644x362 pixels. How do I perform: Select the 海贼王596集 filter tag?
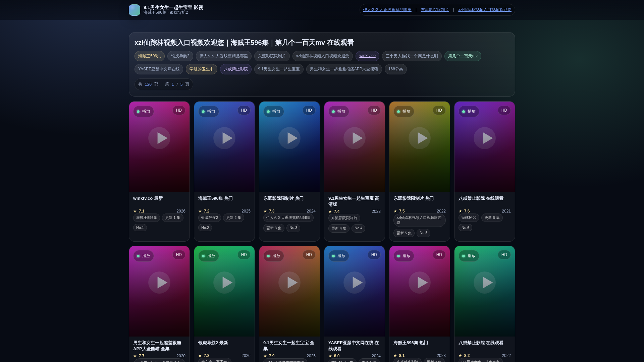tap(150, 56)
